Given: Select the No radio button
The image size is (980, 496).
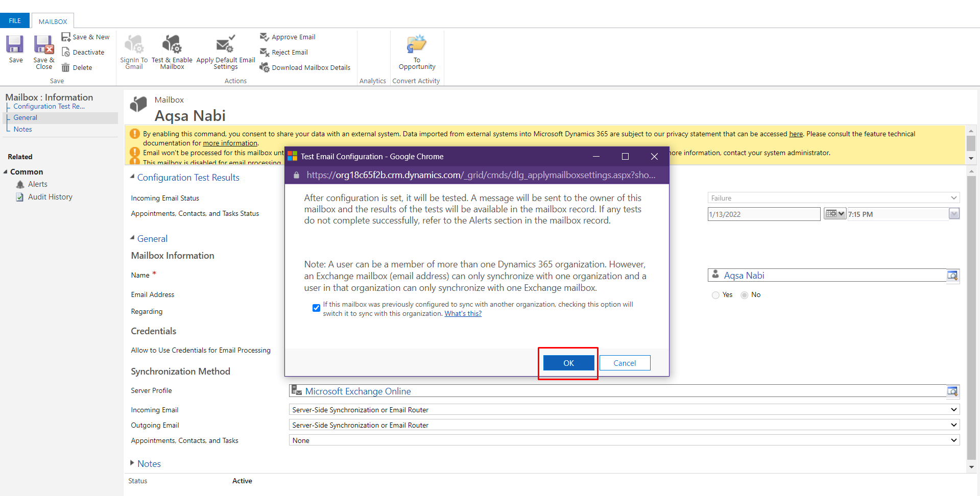Looking at the screenshot, I should click(x=745, y=295).
